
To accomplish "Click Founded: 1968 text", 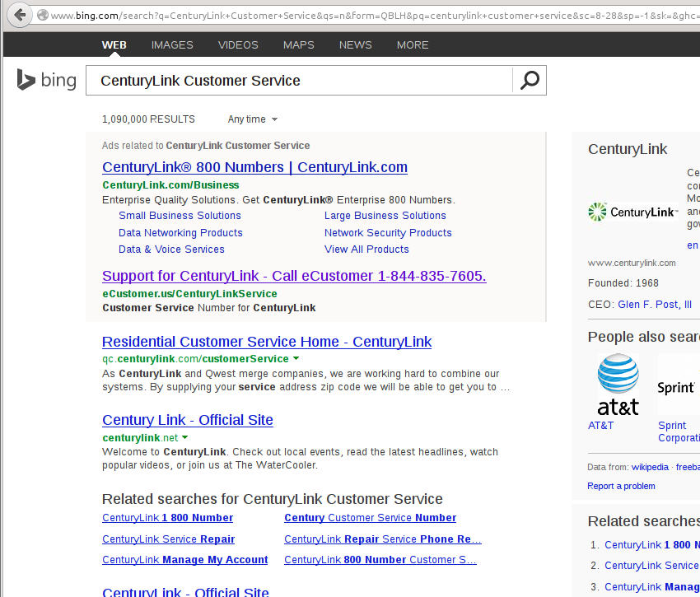I will (623, 283).
